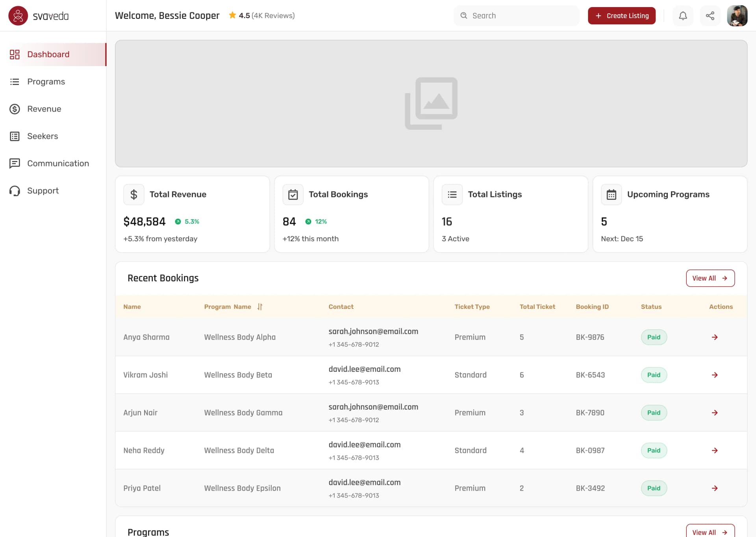Open Revenue in sidebar
The width and height of the screenshot is (756, 537).
53,109
